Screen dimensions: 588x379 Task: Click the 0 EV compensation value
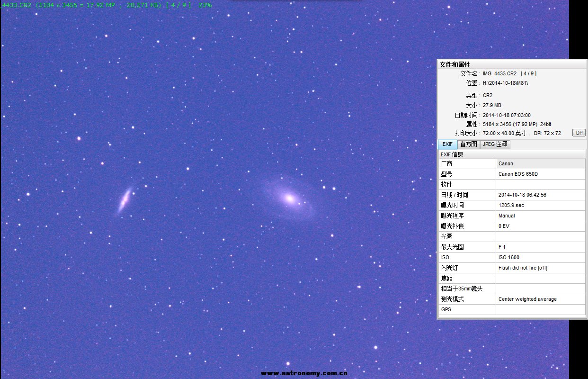click(541, 226)
